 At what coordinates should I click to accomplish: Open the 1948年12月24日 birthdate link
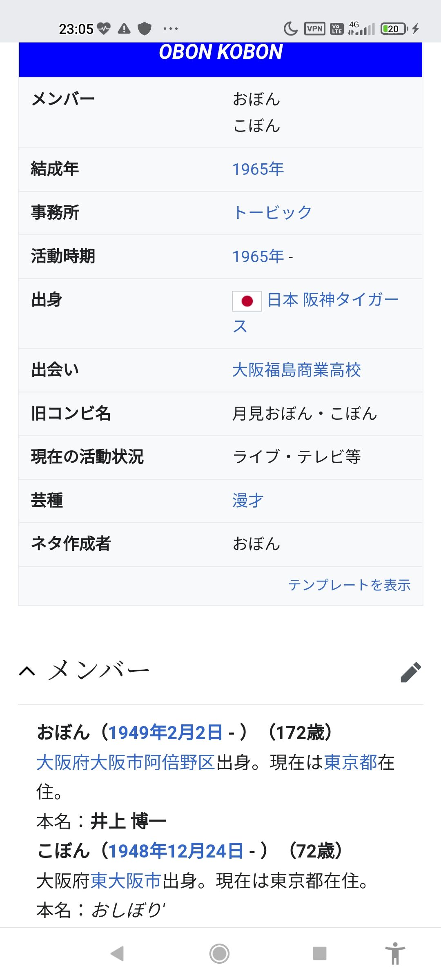(176, 851)
